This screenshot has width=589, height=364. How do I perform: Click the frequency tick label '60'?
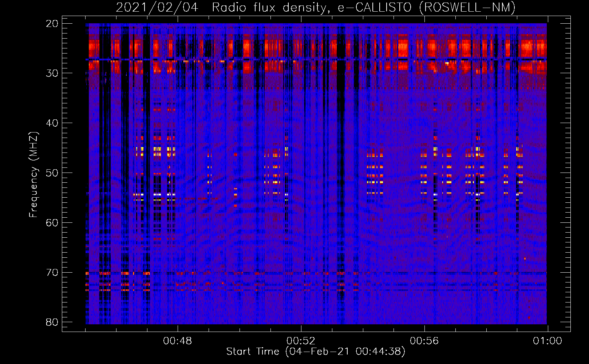[x=52, y=223]
